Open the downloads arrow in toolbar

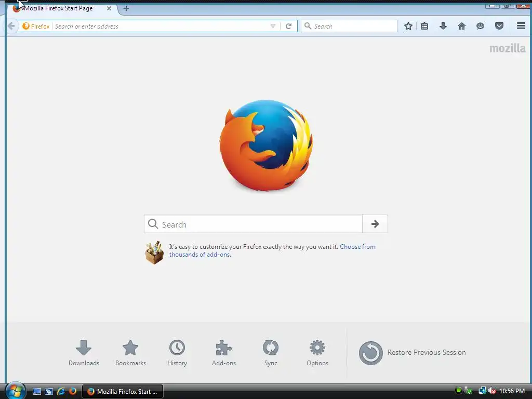(443, 26)
